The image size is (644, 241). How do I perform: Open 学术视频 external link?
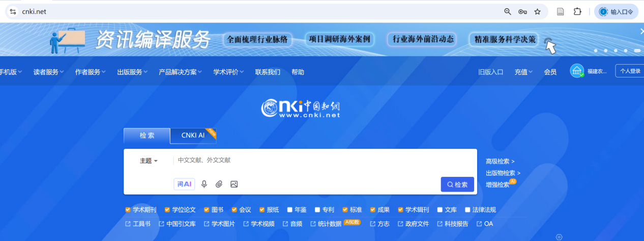pyautogui.click(x=259, y=224)
